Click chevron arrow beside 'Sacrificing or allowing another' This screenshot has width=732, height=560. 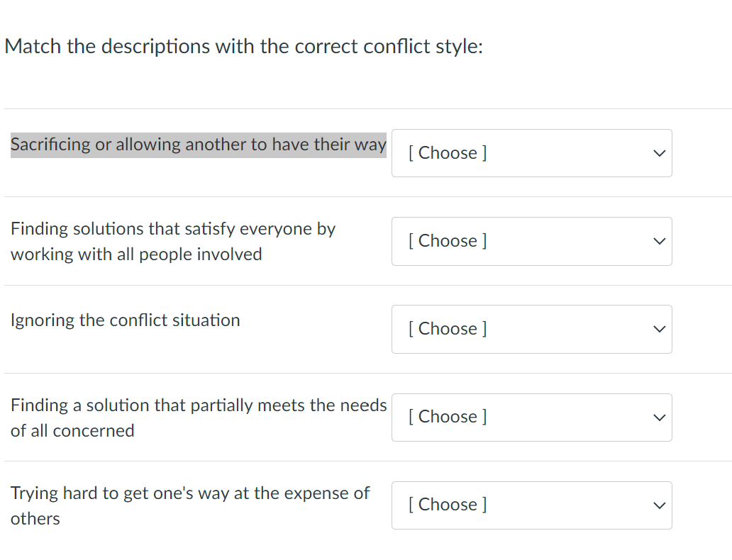659,153
